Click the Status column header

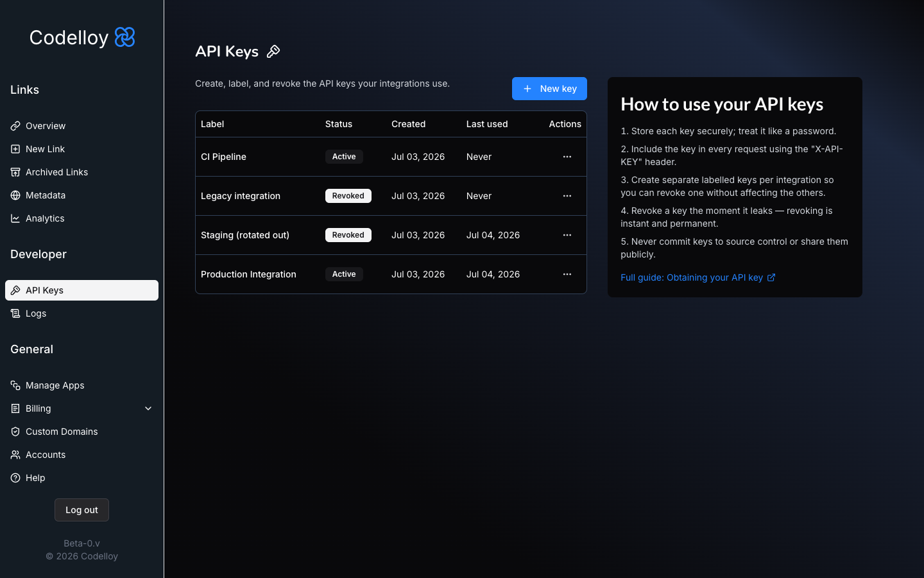tap(339, 124)
